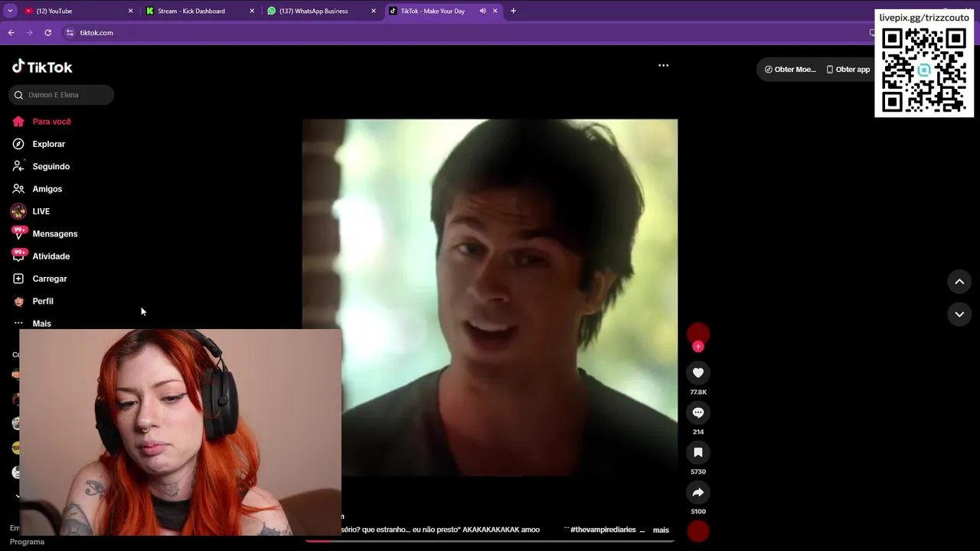Screen dimensions: 980x551
Task: Expand the caption with the mais link
Action: pos(661,530)
